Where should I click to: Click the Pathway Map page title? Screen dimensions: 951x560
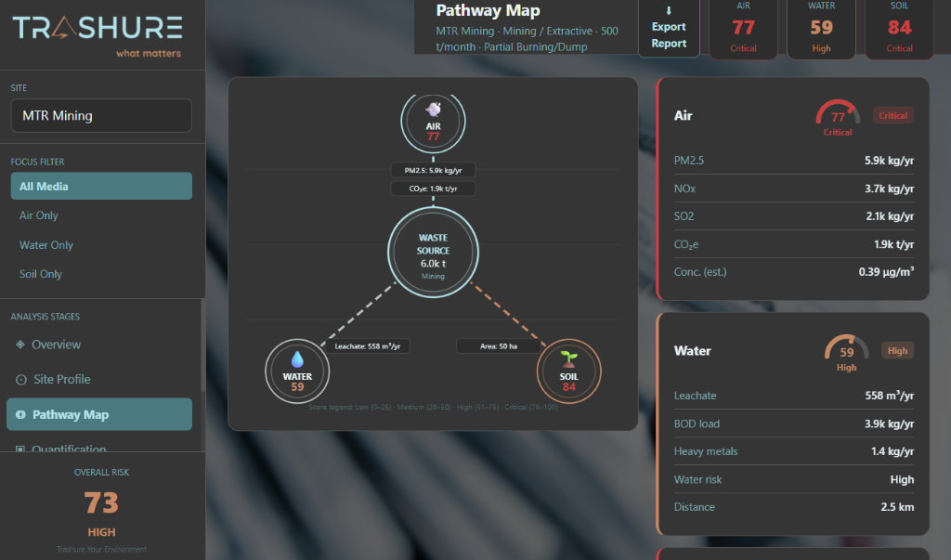coord(488,10)
